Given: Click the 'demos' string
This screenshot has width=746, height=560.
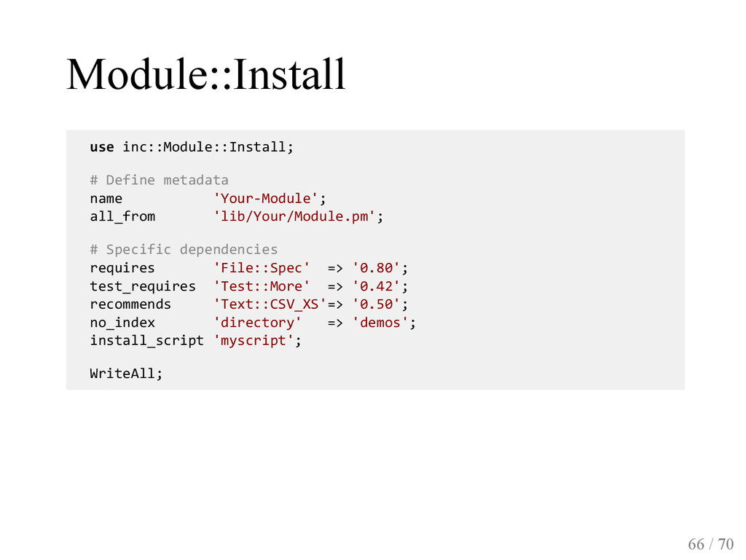Looking at the screenshot, I should [380, 323].
